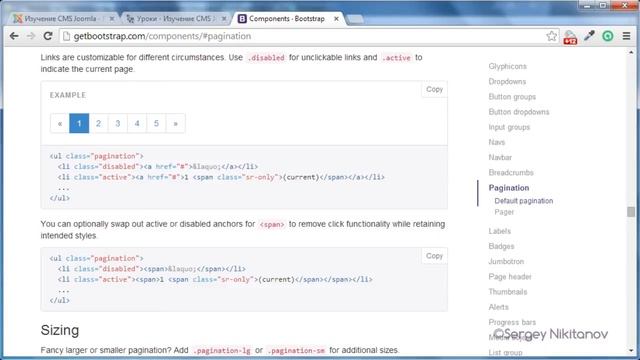Copy the first pagination code example

point(434,89)
